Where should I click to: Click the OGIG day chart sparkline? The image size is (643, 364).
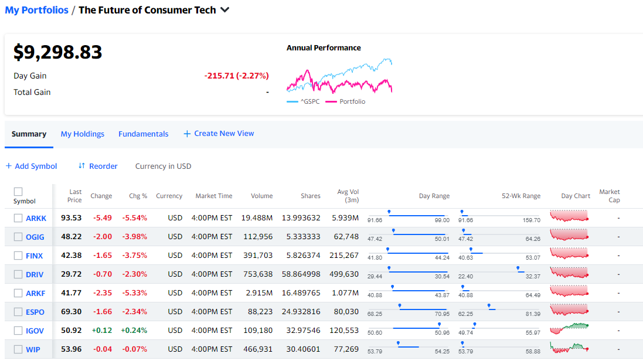(x=569, y=235)
